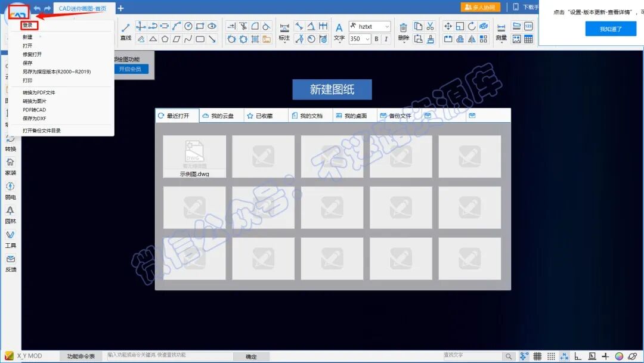
Task: Select the aligned dimension tool
Action: (299, 26)
